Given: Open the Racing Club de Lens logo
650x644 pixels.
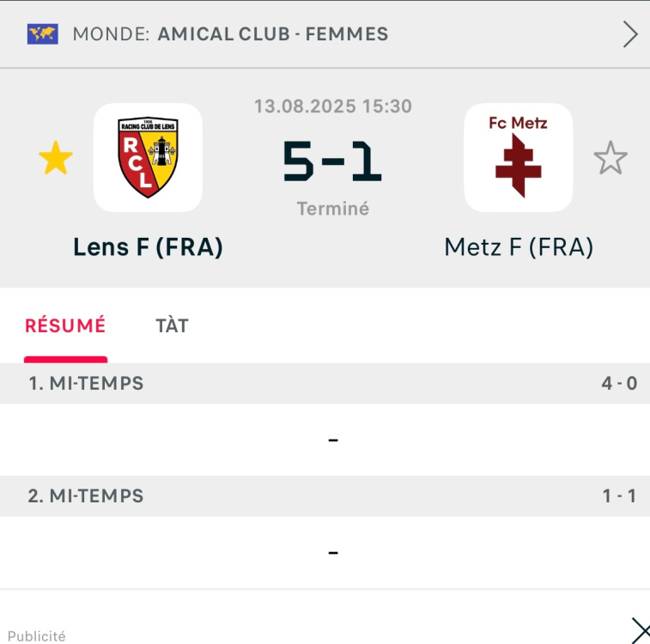Looking at the screenshot, I should pos(148,157).
